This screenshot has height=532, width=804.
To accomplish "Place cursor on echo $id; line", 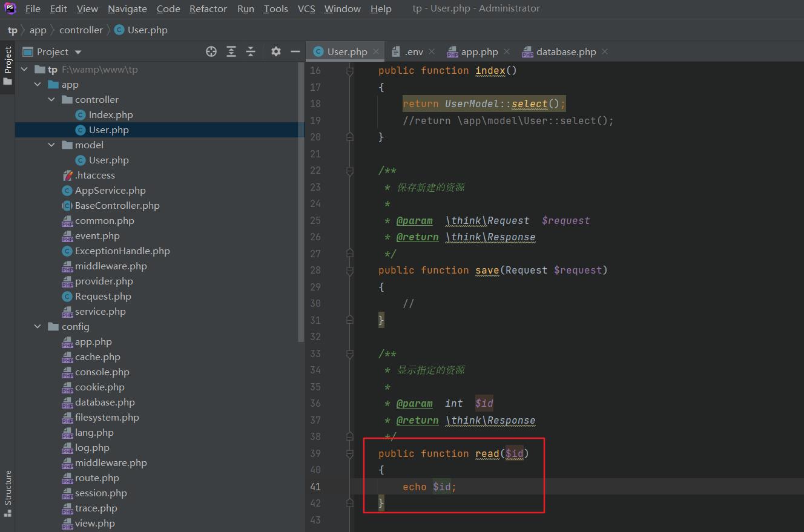I will pyautogui.click(x=429, y=487).
